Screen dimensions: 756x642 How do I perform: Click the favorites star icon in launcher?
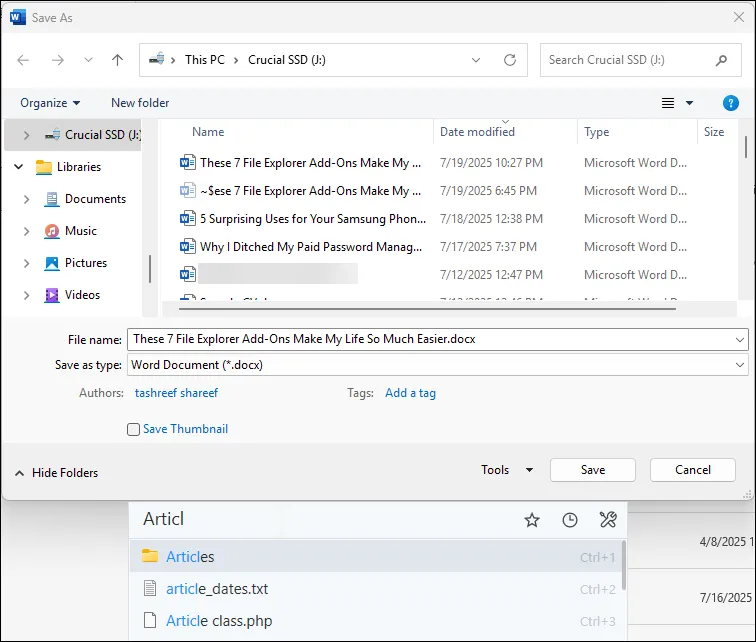[x=532, y=520]
